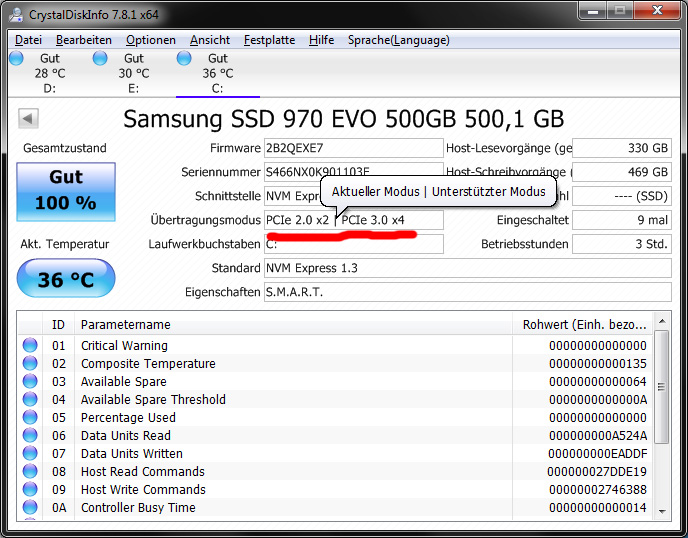Click the Rohwert column header

[583, 324]
